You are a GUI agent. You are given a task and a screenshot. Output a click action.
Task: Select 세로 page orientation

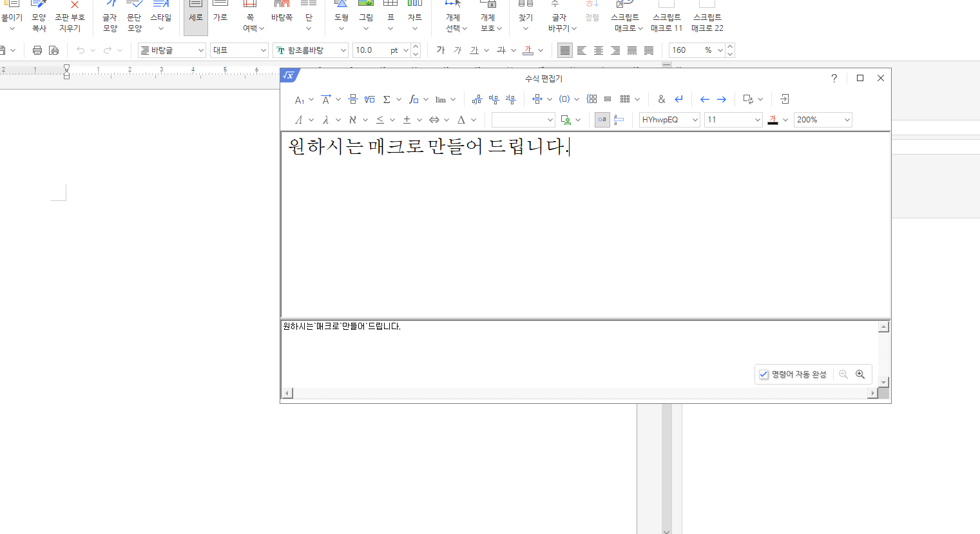196,17
